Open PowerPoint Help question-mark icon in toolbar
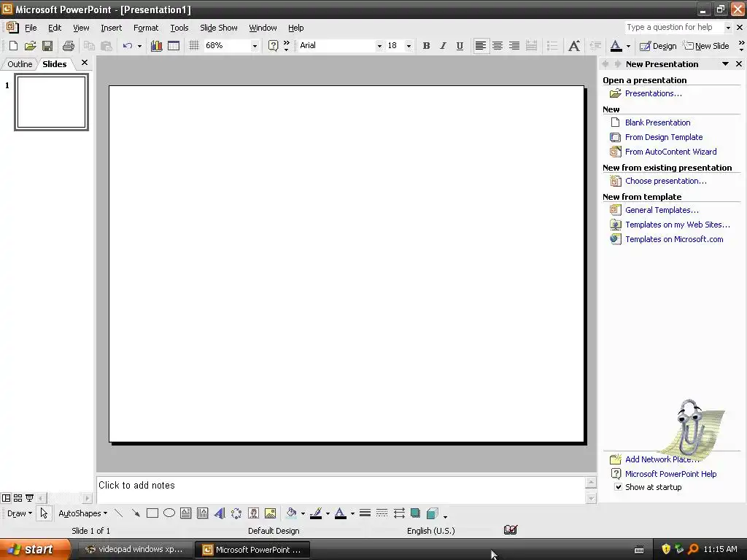Viewport: 747px width, 560px height. click(x=273, y=46)
